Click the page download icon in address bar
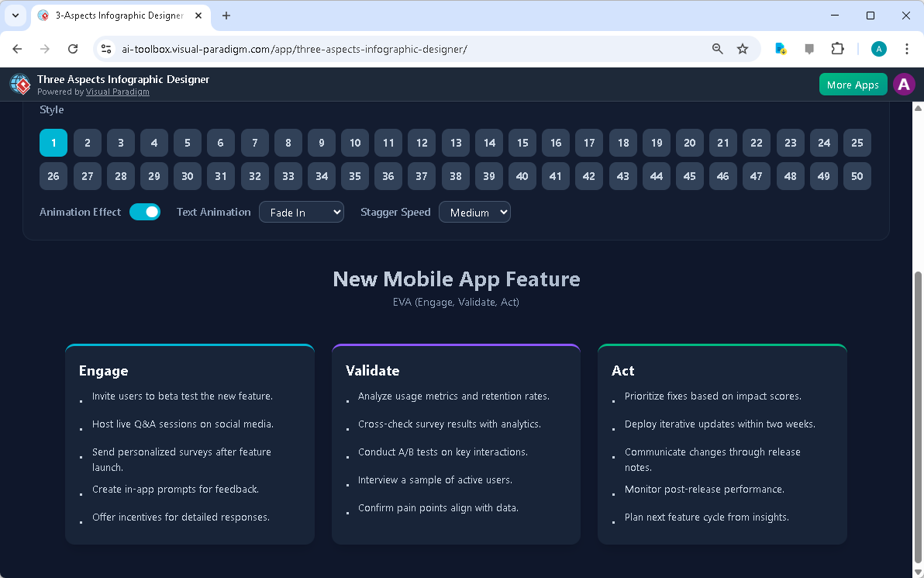924x578 pixels. pyautogui.click(x=780, y=48)
